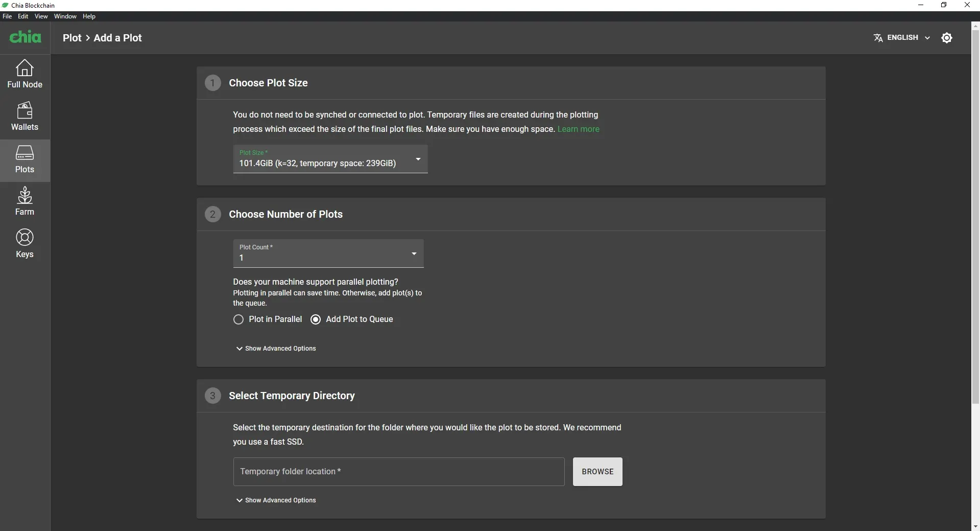Open the Plot Size dropdown
This screenshot has width=980, height=531.
coord(330,159)
